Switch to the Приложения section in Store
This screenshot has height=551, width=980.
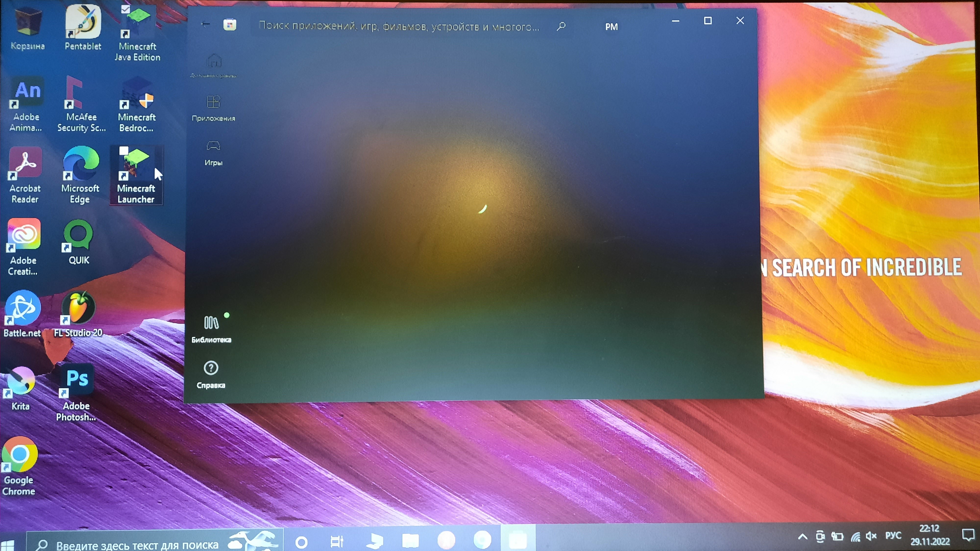[213, 108]
